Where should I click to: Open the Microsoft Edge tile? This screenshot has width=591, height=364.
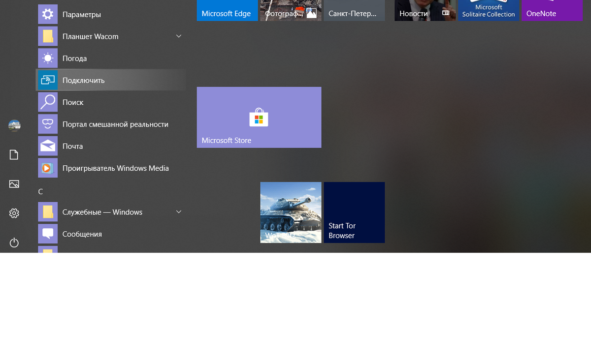pyautogui.click(x=227, y=10)
